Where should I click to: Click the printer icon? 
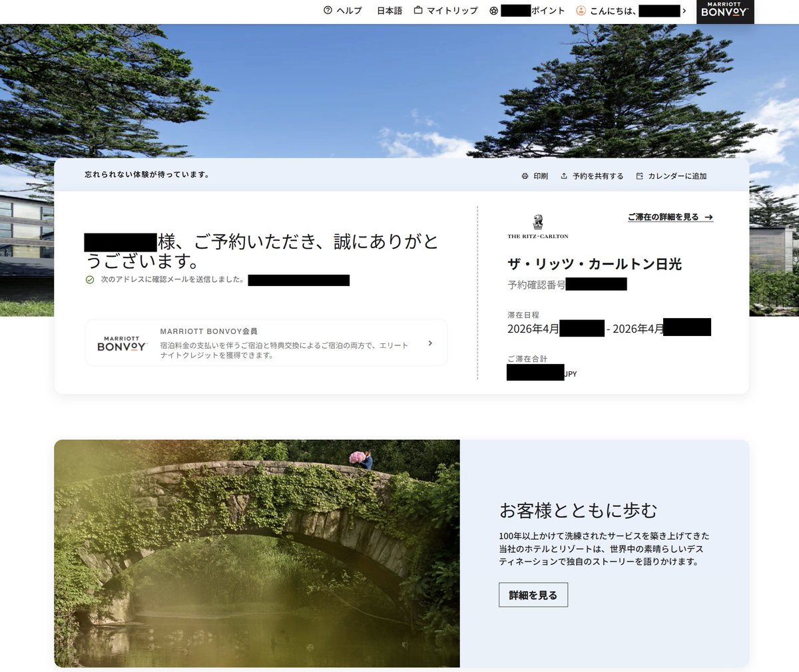(525, 176)
